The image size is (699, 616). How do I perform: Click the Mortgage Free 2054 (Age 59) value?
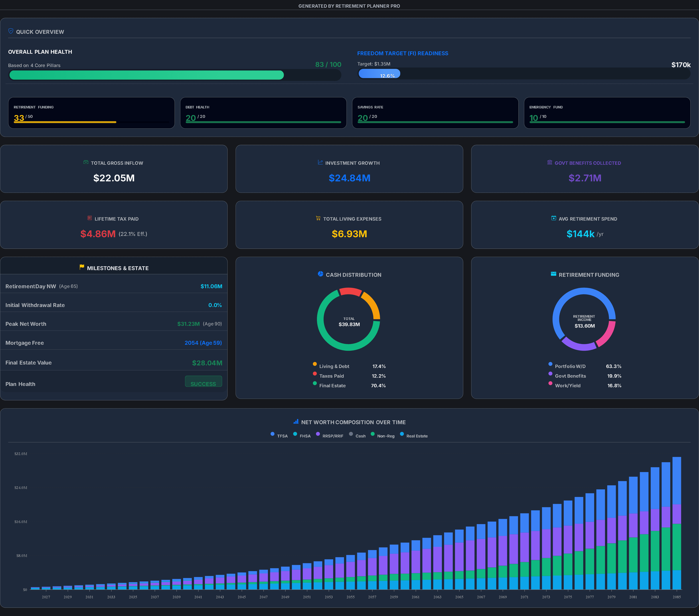click(x=203, y=343)
